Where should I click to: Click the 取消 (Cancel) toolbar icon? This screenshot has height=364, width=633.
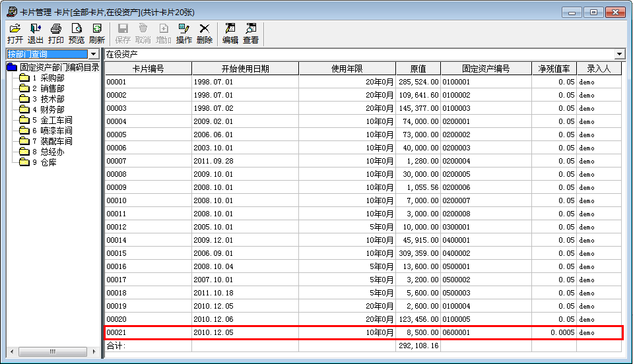(143, 34)
